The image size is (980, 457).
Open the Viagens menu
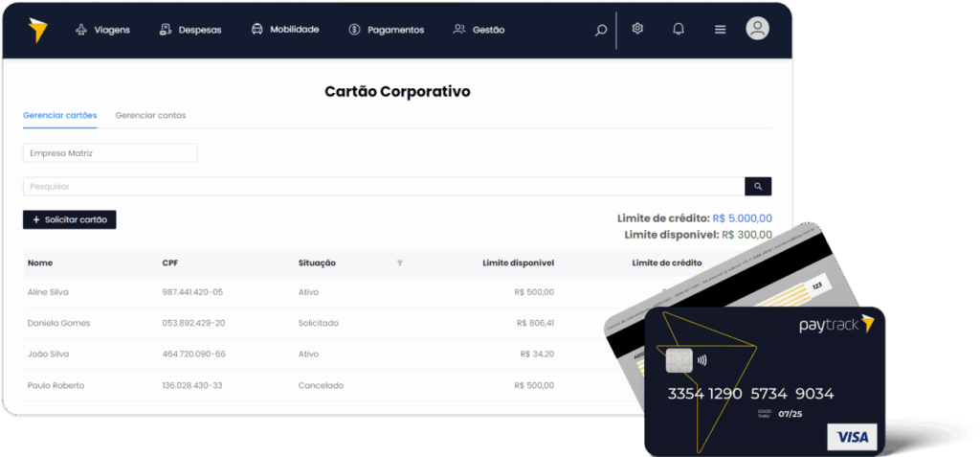[x=102, y=30]
